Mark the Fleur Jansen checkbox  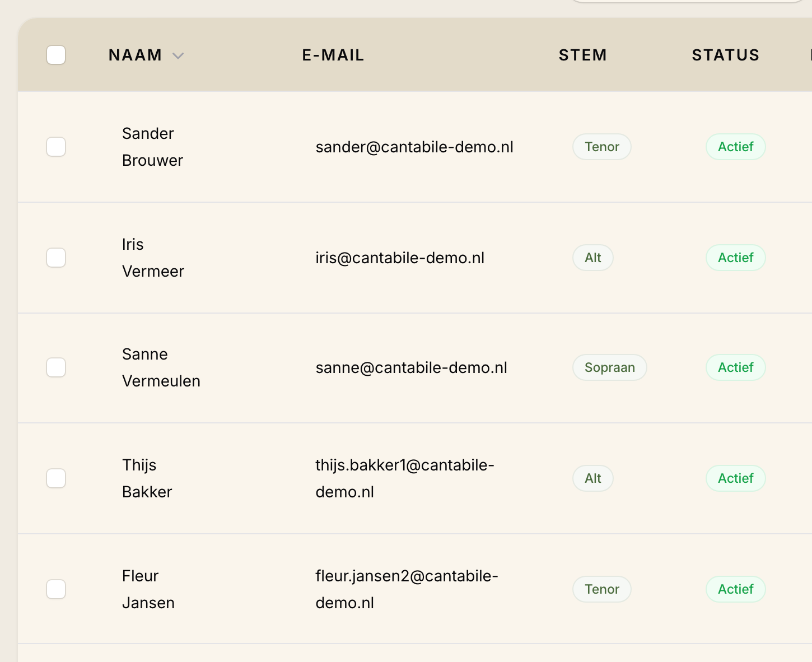click(x=56, y=589)
